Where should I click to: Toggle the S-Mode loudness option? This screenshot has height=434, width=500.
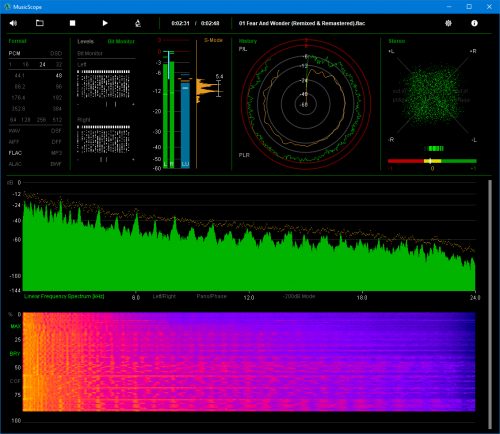tap(213, 40)
